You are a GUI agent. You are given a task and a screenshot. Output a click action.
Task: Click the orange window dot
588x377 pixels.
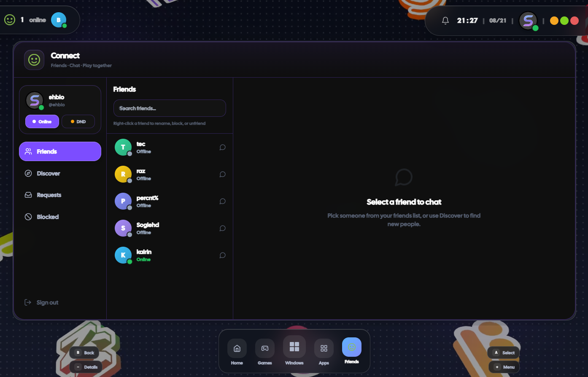(554, 21)
